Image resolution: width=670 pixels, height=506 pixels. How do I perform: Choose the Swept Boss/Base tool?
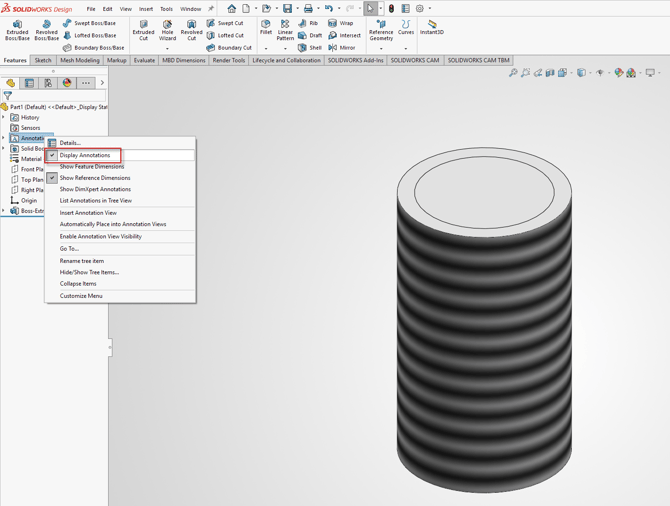(x=89, y=23)
